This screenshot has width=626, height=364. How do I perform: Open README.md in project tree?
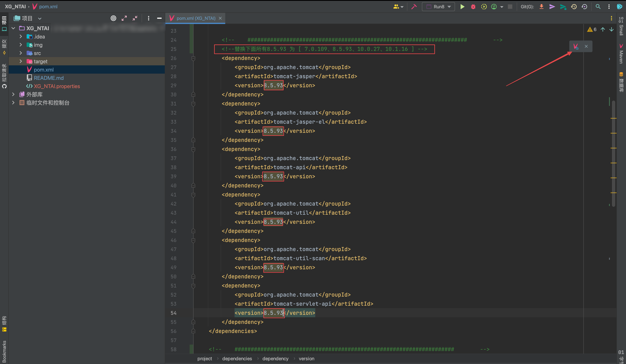pyautogui.click(x=49, y=78)
